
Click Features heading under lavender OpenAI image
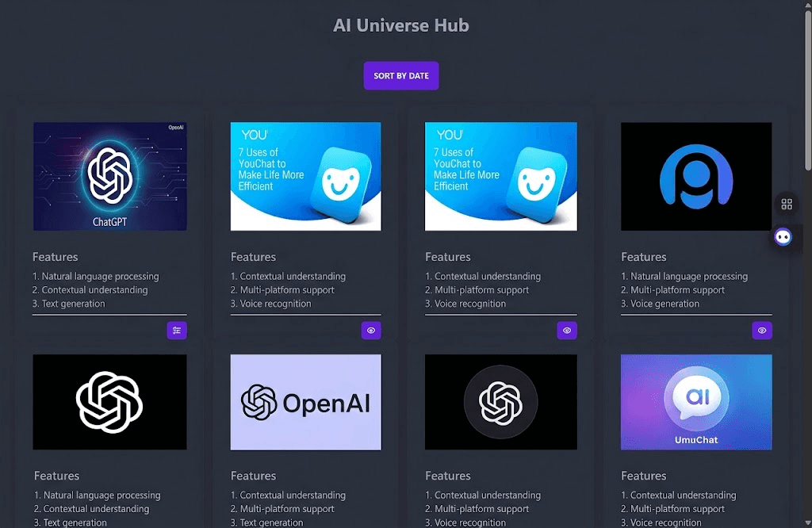253,476
